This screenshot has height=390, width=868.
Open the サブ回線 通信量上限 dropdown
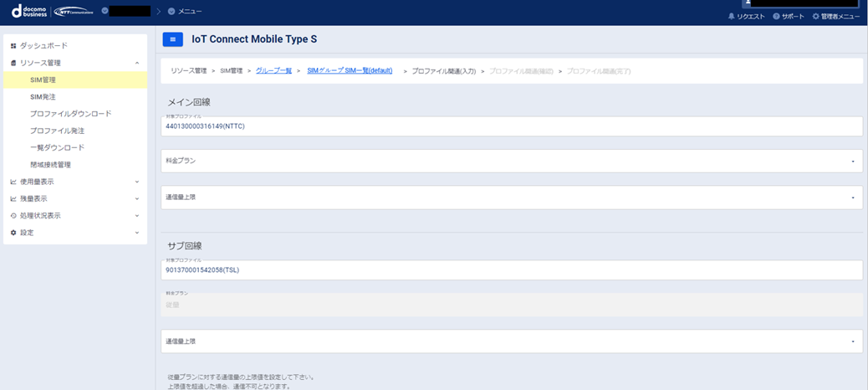[512, 341]
